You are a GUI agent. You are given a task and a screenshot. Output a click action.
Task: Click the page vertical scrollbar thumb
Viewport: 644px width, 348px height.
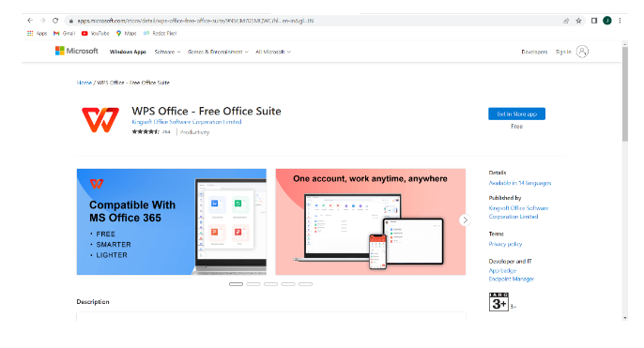click(624, 95)
